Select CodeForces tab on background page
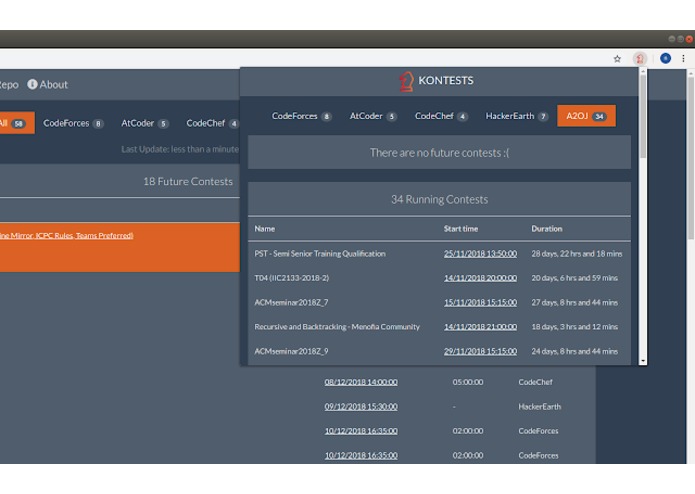The height and width of the screenshot is (494, 695). tap(73, 123)
